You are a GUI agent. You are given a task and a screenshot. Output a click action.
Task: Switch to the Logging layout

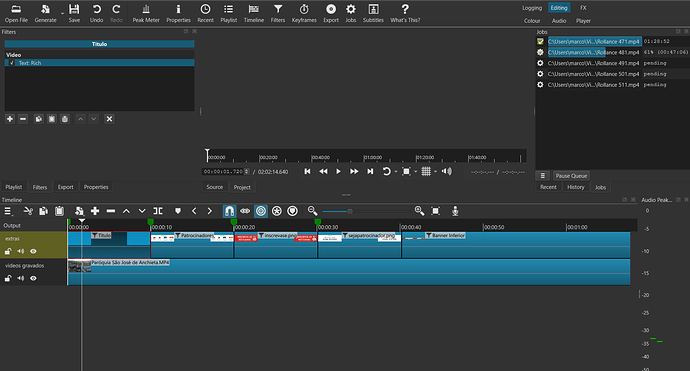532,8
